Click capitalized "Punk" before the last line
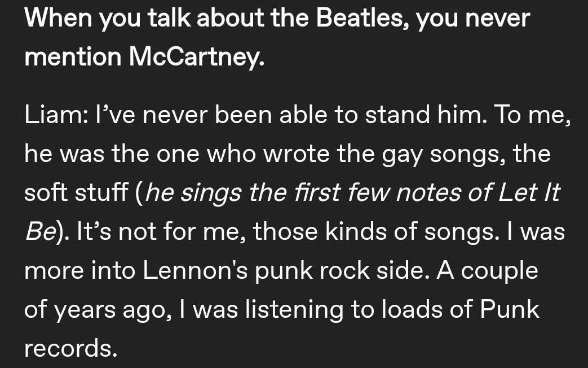 coord(510,309)
